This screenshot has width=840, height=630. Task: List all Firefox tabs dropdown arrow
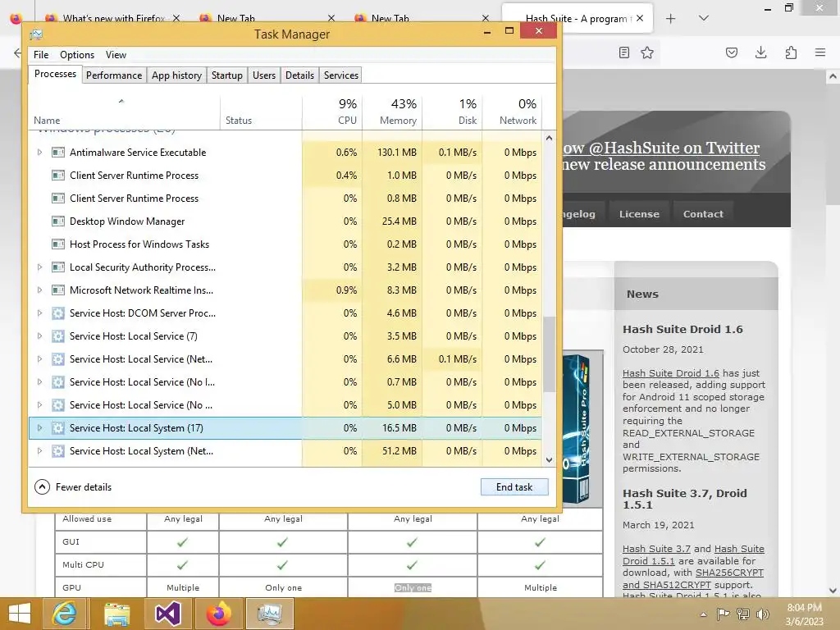point(704,18)
